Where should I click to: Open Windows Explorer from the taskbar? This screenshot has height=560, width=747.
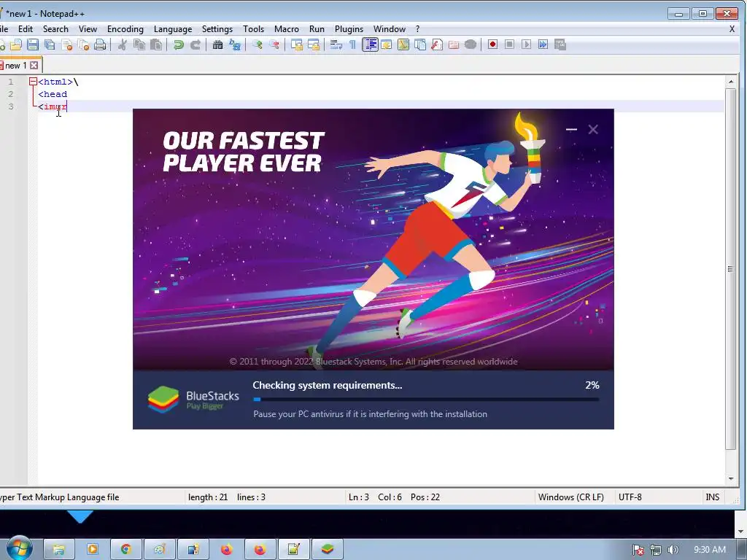click(x=59, y=550)
